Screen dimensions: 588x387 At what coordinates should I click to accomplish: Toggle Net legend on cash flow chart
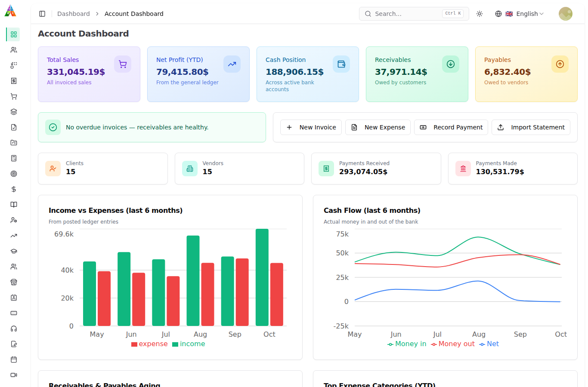tap(489, 344)
